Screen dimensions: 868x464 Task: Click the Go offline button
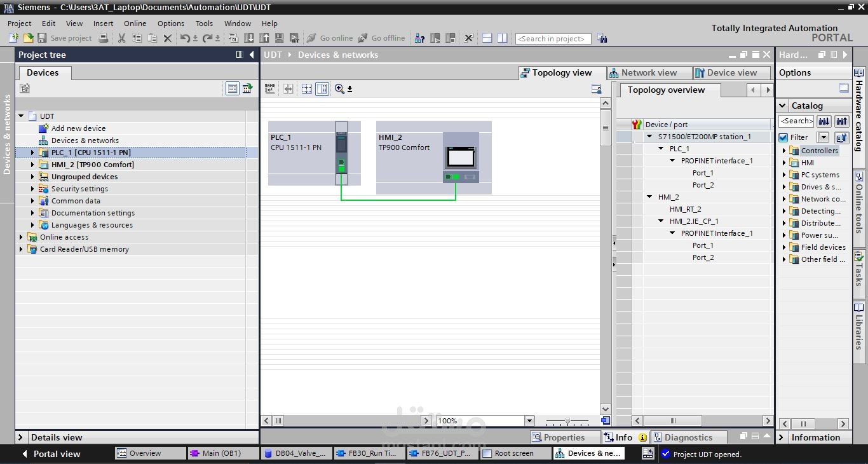coord(381,38)
